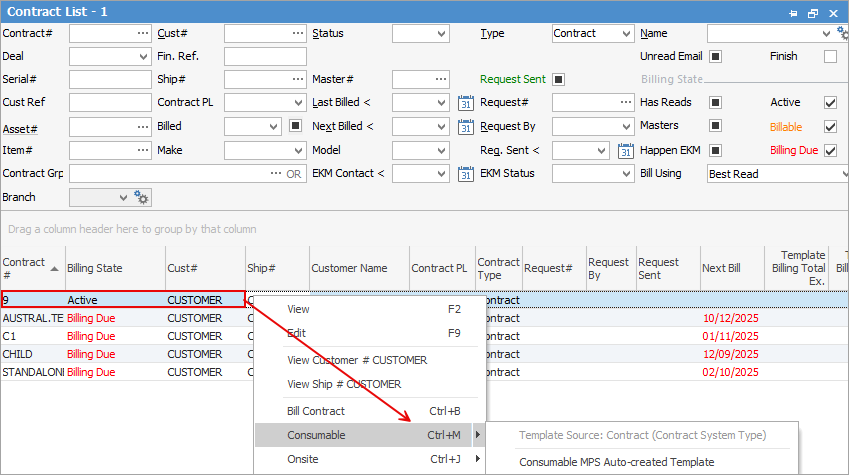This screenshot has width=849, height=475.
Task: Open Item# lookup ellipsis
Action: (x=143, y=151)
